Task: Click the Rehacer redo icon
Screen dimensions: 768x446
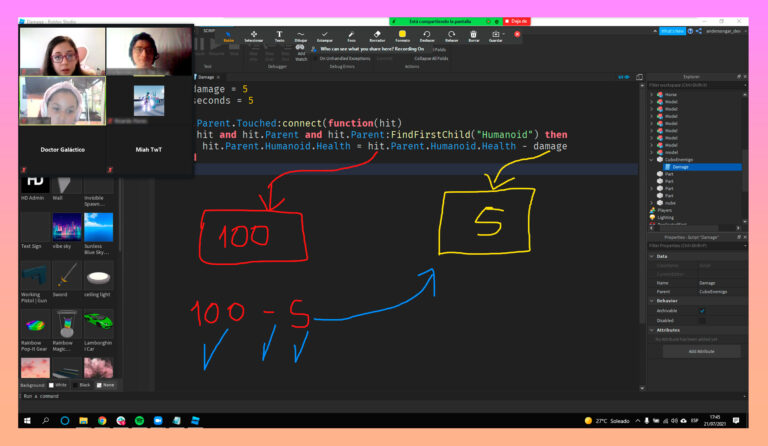Action: (x=450, y=35)
